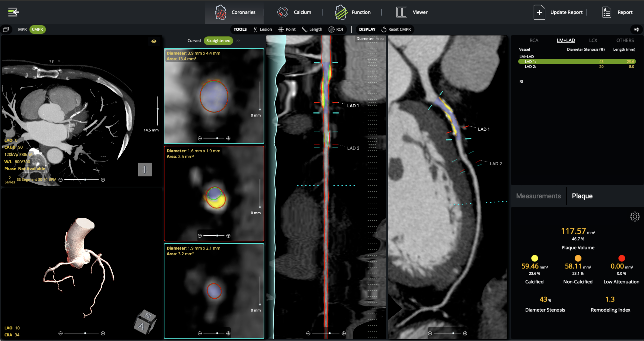
Task: Switch overlay to Area mode
Action: click(x=380, y=39)
